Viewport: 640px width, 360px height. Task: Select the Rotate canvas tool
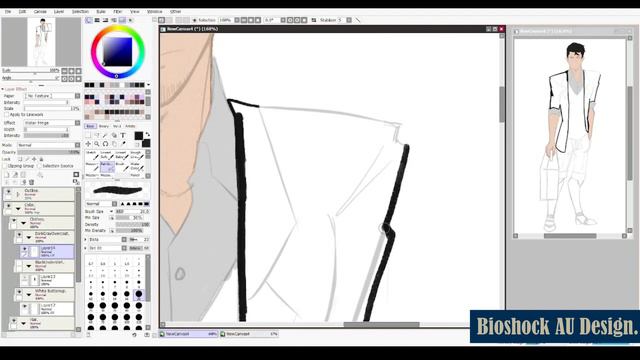(105, 144)
